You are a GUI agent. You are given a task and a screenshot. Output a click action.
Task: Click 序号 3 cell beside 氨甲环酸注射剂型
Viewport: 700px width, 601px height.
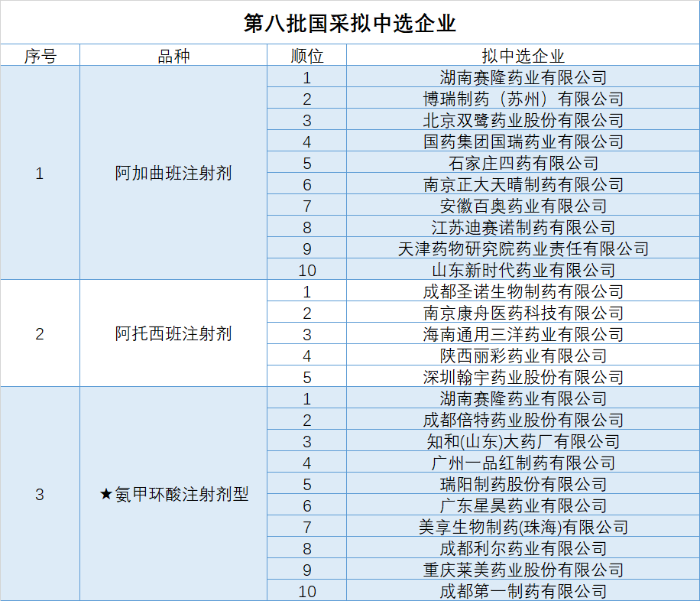point(41,494)
